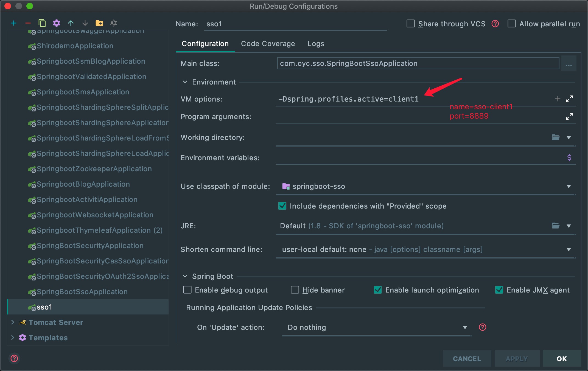
Task: Disable the Enable JMX agent option
Action: 500,290
